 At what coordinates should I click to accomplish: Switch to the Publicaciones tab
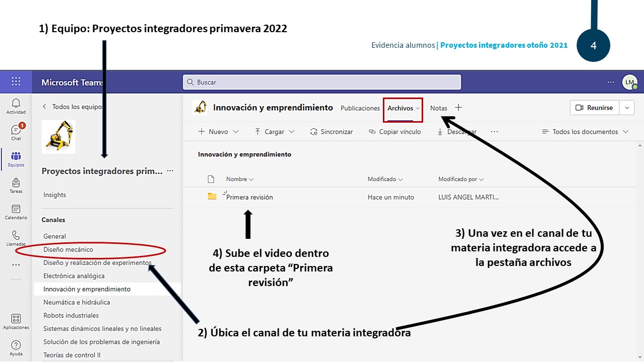click(360, 108)
